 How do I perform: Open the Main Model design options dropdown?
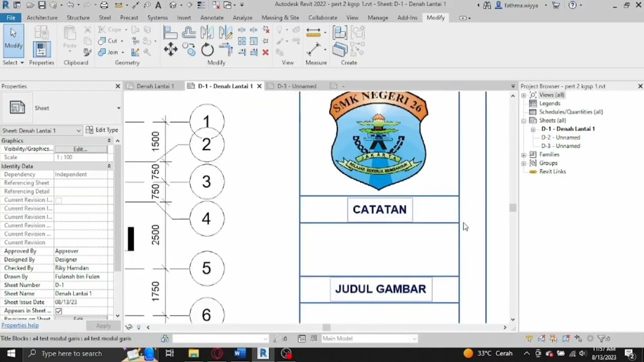coord(369,339)
